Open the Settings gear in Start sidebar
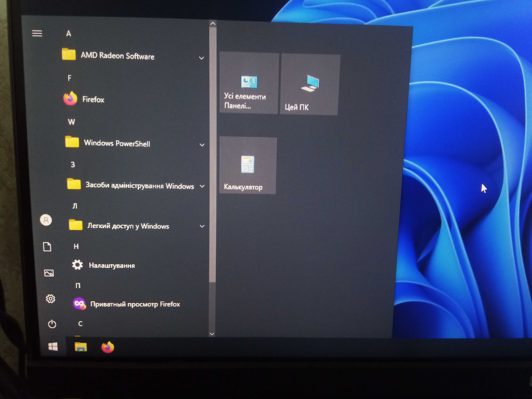The width and height of the screenshot is (532, 399). pyautogui.click(x=50, y=299)
